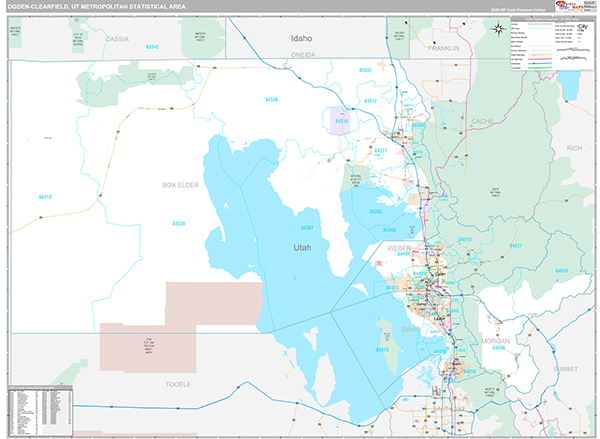
Task: Click the CACHE county label
Action: [482, 120]
